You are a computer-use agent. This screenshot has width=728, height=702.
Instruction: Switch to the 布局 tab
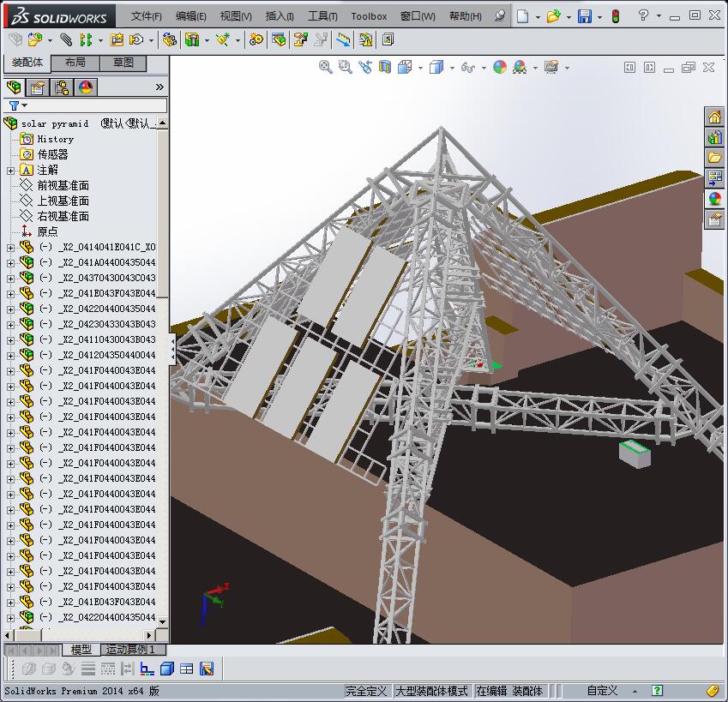[x=75, y=63]
